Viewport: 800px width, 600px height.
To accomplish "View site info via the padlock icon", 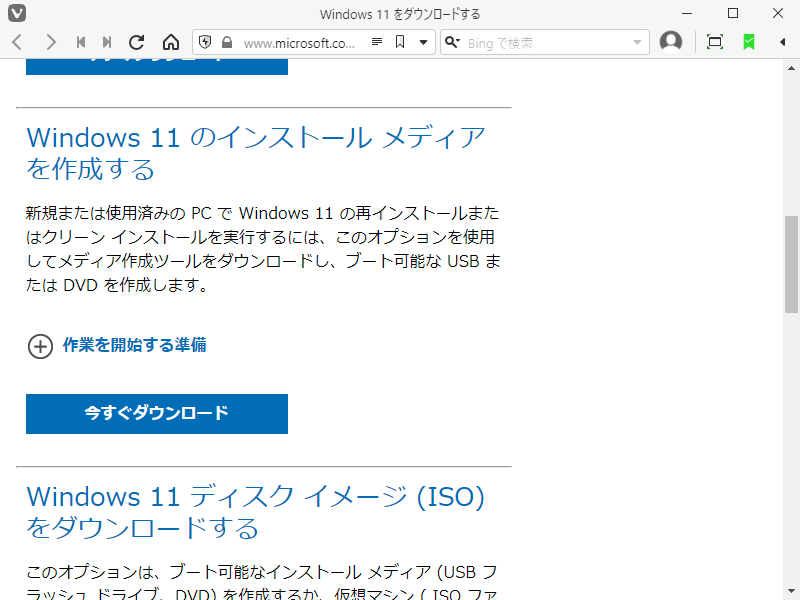I will (227, 42).
